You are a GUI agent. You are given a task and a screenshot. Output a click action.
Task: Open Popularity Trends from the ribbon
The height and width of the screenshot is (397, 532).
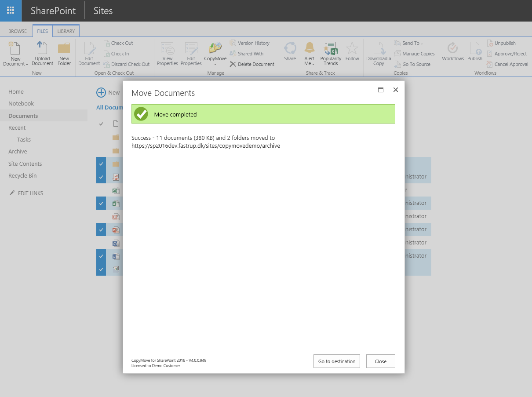331,54
